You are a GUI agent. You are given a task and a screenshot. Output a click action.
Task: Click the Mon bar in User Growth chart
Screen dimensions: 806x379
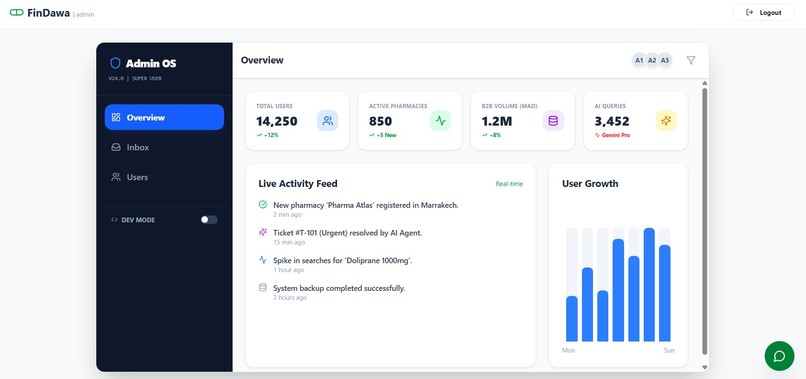(572, 318)
